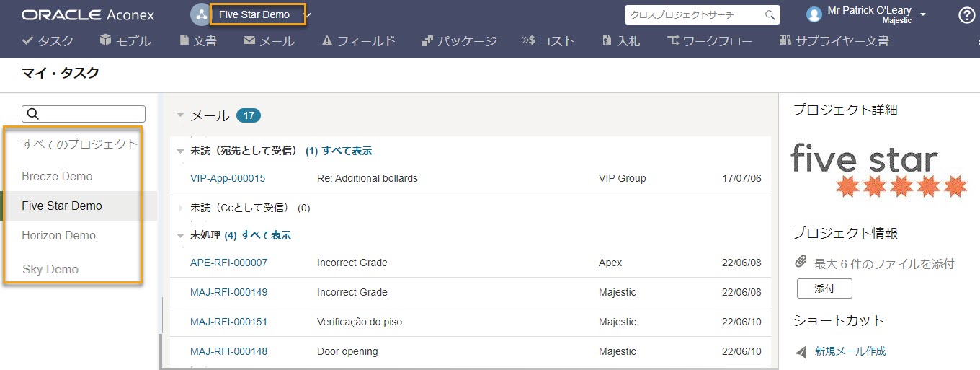
Task: Open the Mr Patrick O'Leary user dropdown arrow
Action: (x=923, y=14)
